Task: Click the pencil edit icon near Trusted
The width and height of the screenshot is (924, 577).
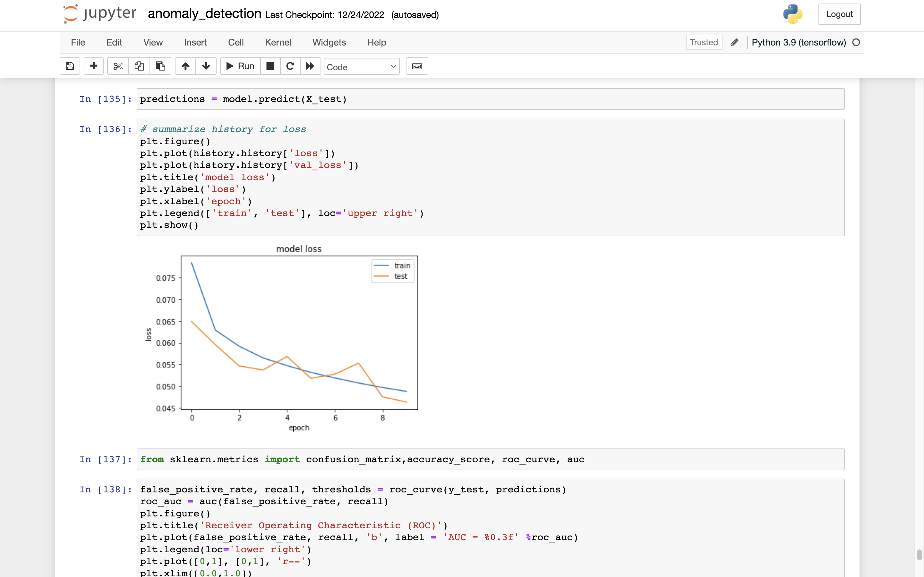Action: click(x=734, y=42)
